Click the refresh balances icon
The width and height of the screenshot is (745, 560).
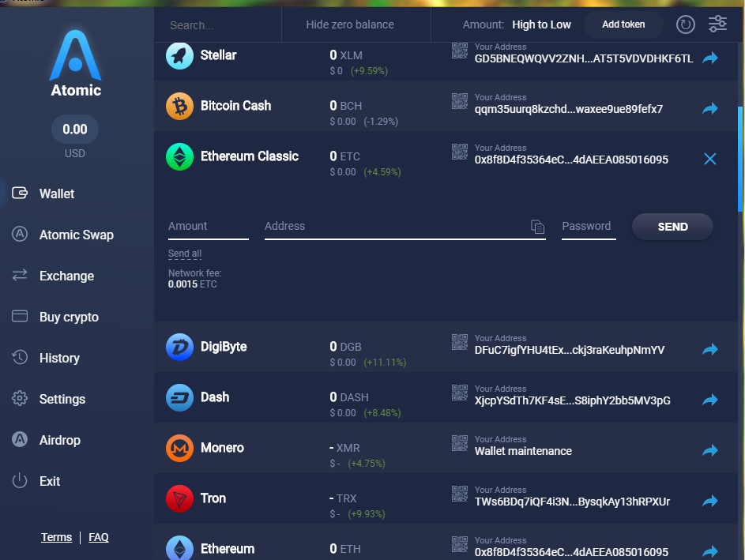click(x=685, y=24)
